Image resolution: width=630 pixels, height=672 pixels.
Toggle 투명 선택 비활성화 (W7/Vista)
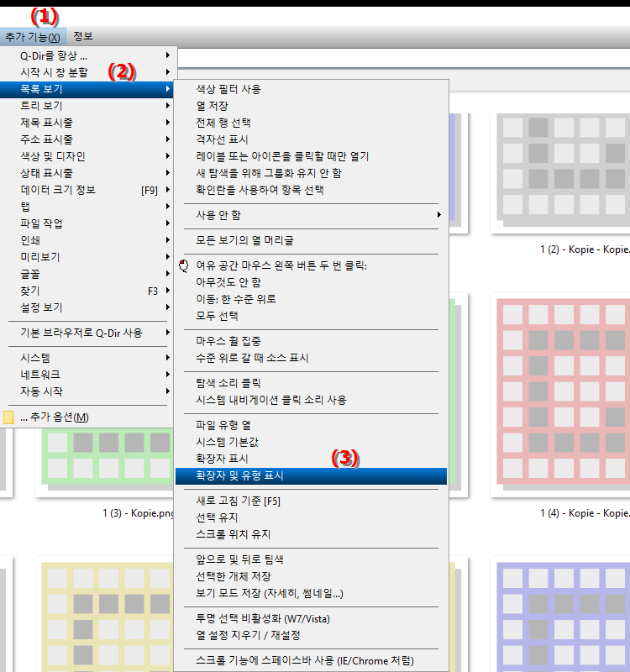tap(311, 618)
